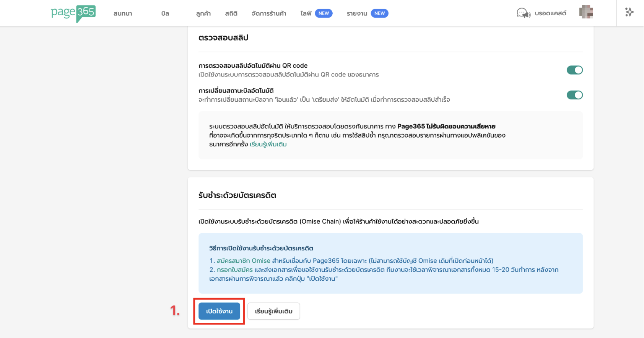Screen dimensions: 644x338
Task: Click the page365 logo
Action: tap(73, 13)
